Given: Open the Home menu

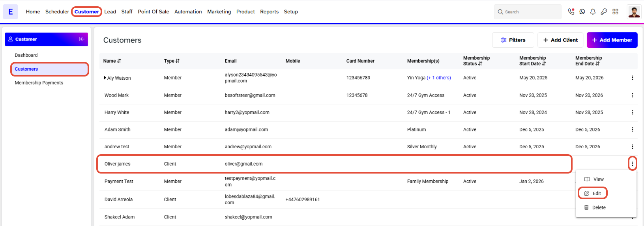Looking at the screenshot, I should 33,12.
